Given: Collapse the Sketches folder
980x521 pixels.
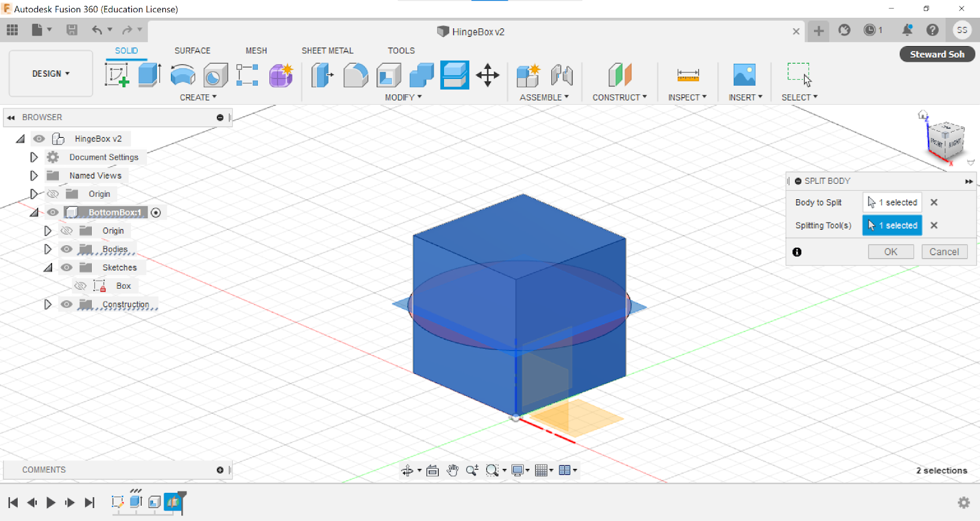Looking at the screenshot, I should (x=48, y=268).
